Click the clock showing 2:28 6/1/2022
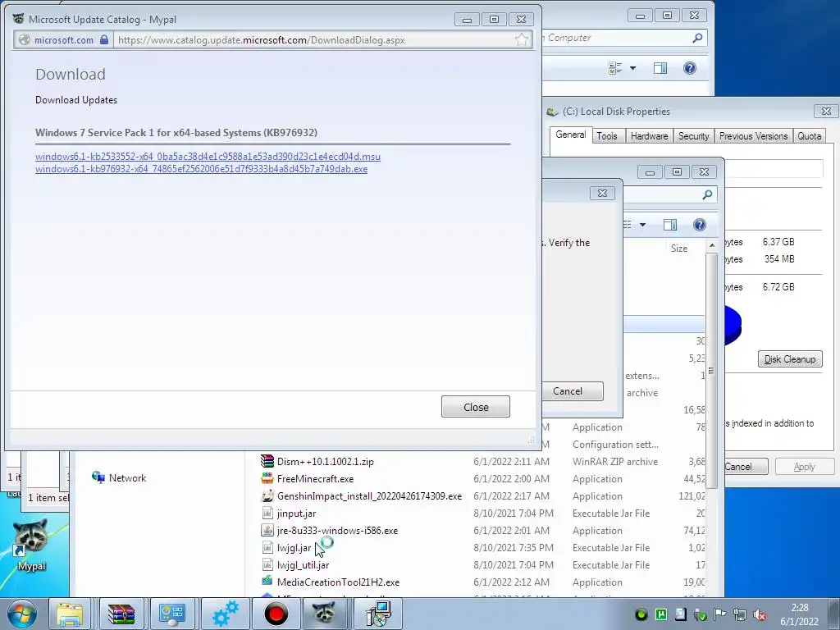 pyautogui.click(x=799, y=614)
